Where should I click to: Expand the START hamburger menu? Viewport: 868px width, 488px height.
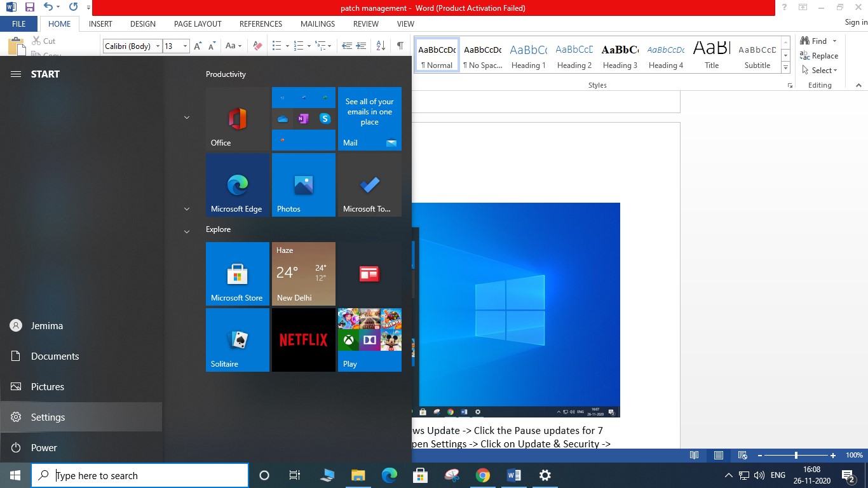pyautogui.click(x=16, y=74)
